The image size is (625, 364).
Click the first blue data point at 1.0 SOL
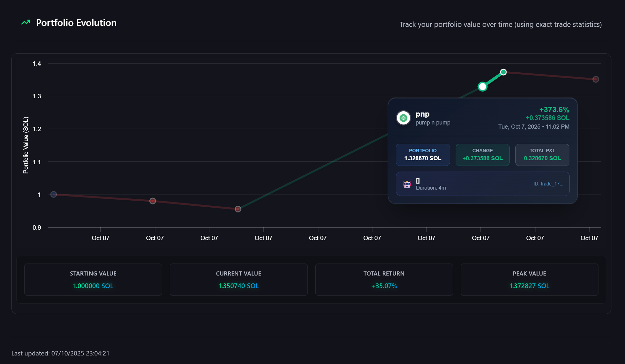tap(53, 195)
